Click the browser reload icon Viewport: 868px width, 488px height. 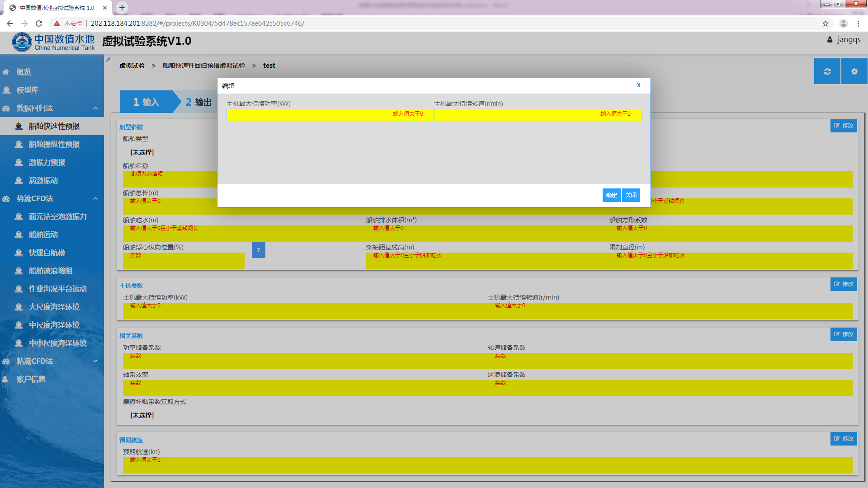click(x=39, y=23)
